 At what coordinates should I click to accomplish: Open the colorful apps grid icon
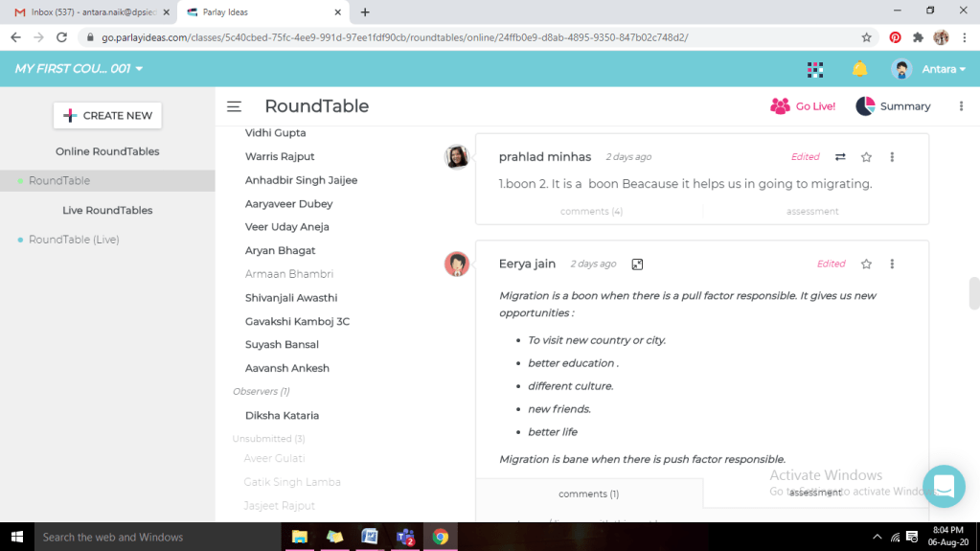tap(815, 69)
